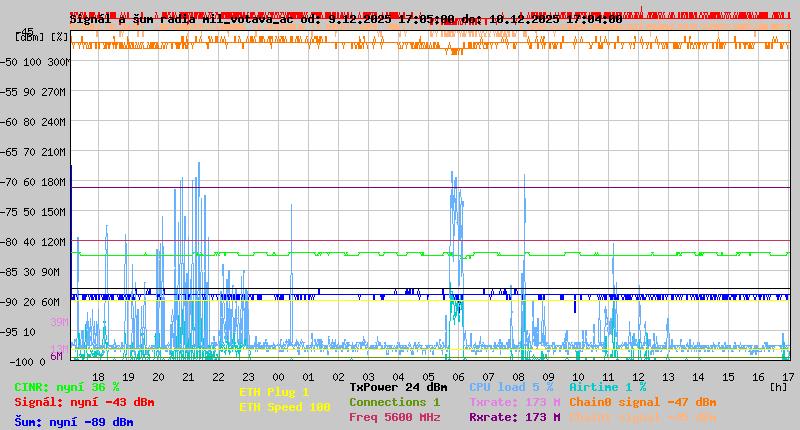The image size is (800, 430).
Task: Click the '13' hour label on time axis
Action: [668, 377]
